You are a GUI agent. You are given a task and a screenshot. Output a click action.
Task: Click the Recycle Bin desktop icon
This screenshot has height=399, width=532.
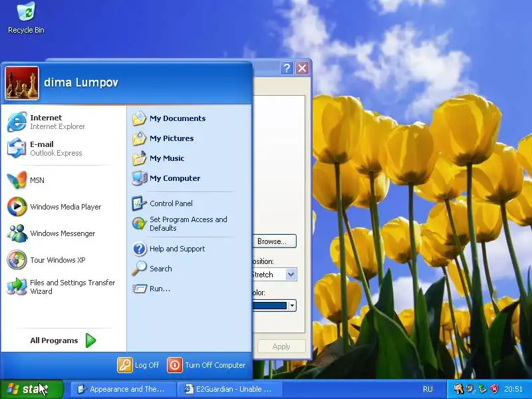tap(26, 11)
